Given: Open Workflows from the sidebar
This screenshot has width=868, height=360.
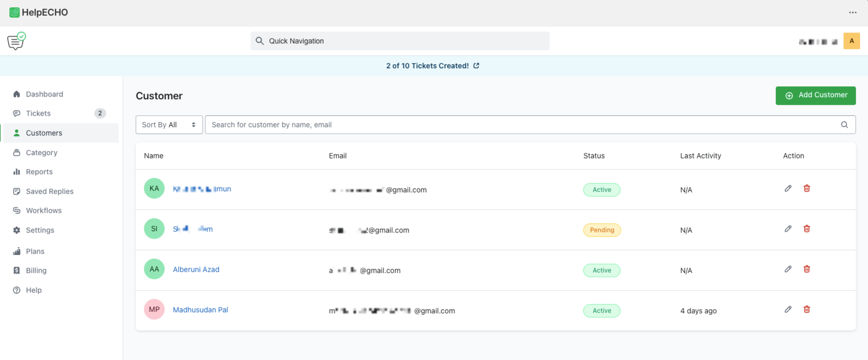Looking at the screenshot, I should [43, 211].
